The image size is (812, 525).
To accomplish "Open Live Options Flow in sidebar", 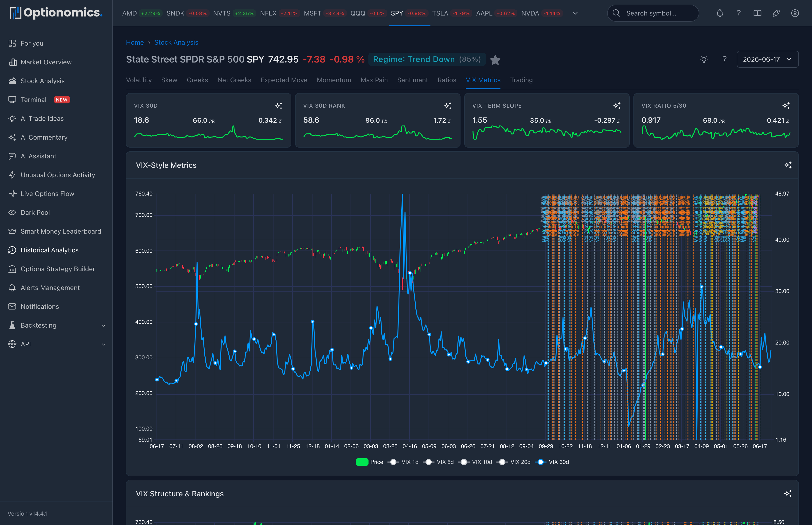I will 56,194.
